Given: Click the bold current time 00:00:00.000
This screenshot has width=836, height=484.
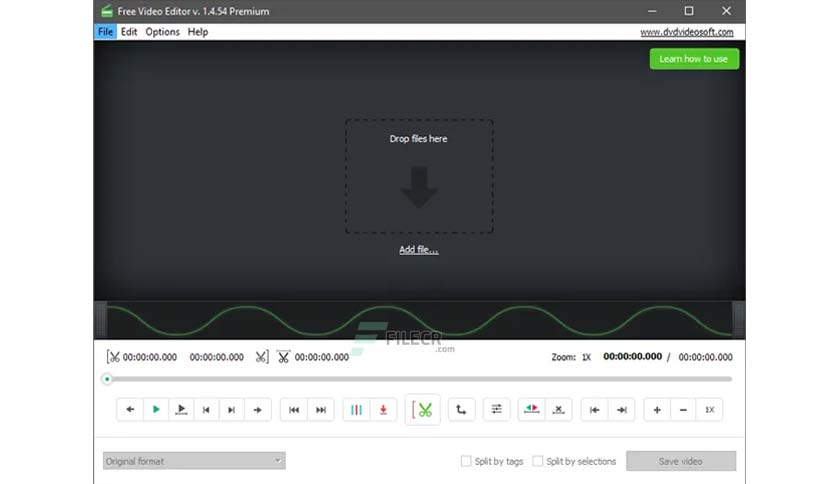Looking at the screenshot, I should point(632,357).
